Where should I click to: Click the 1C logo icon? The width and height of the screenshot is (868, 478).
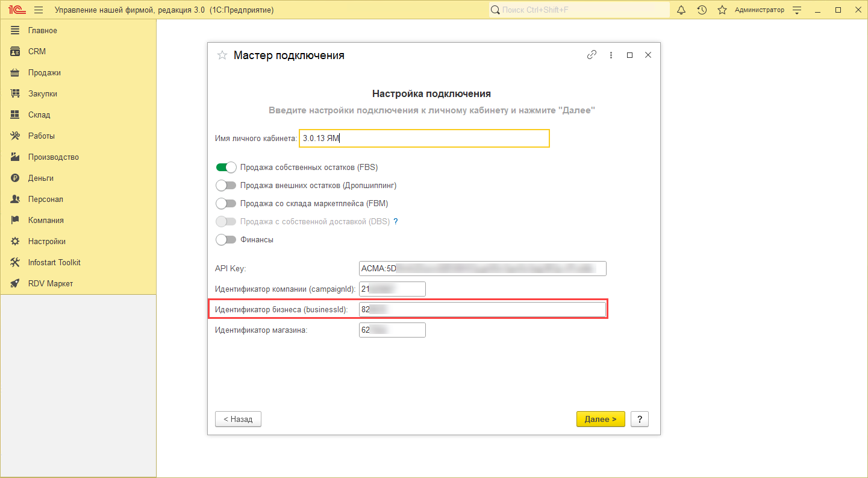click(16, 10)
